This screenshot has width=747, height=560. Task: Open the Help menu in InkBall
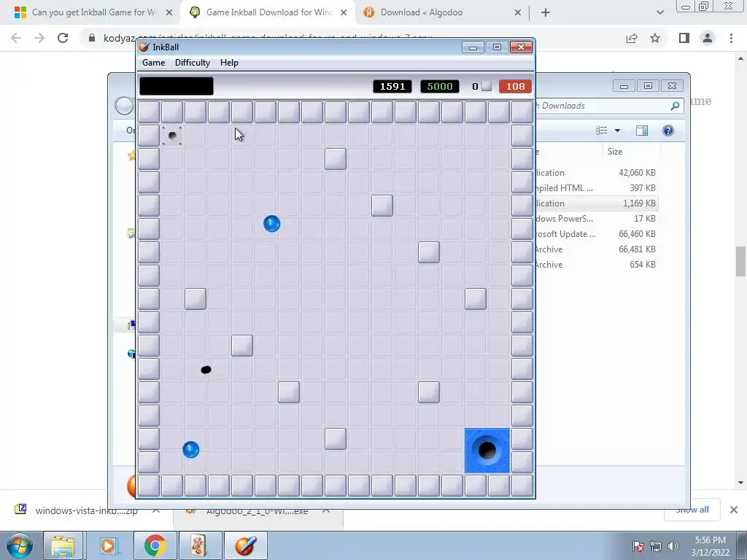click(x=228, y=63)
